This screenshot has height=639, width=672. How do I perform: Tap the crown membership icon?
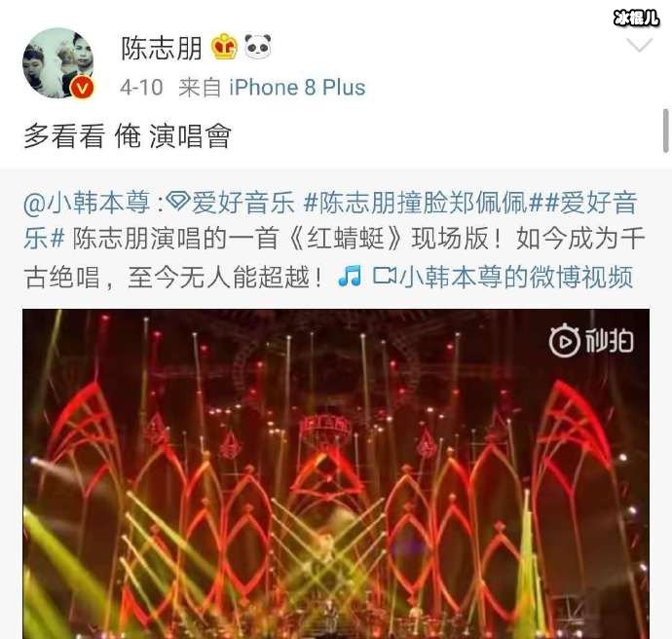coord(224,47)
